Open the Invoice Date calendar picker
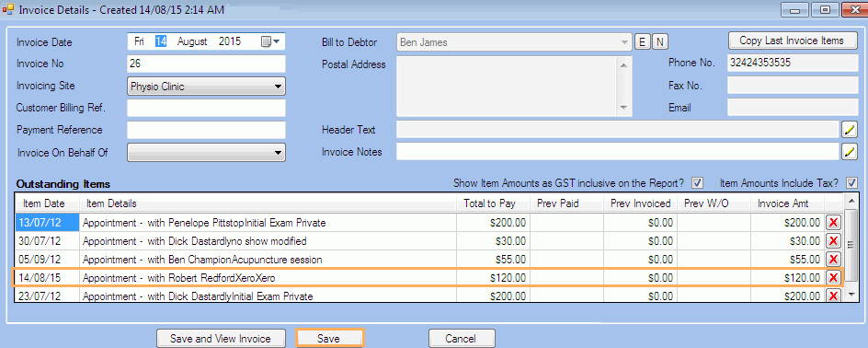Viewport: 868px width, 348px height. [x=270, y=41]
